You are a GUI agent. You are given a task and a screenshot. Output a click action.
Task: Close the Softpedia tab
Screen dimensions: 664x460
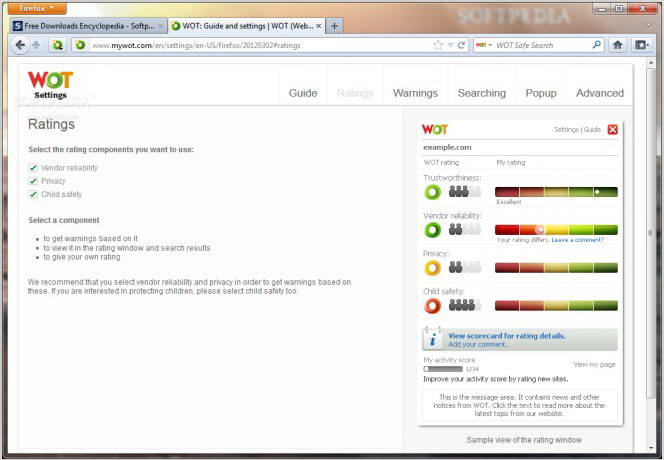160,26
